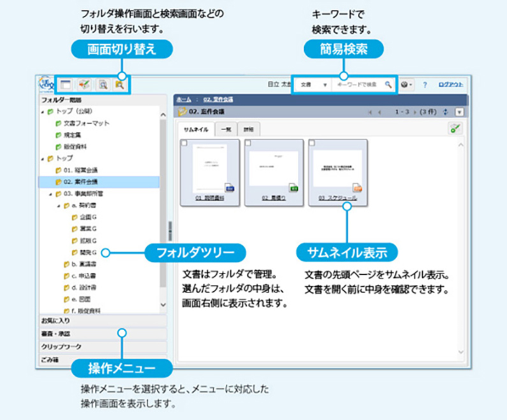Switch to the 一覧 list tab

224,128
